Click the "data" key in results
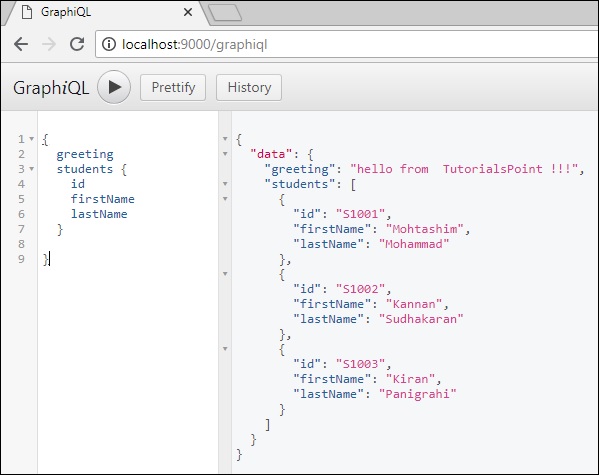The image size is (599, 475). [271, 154]
